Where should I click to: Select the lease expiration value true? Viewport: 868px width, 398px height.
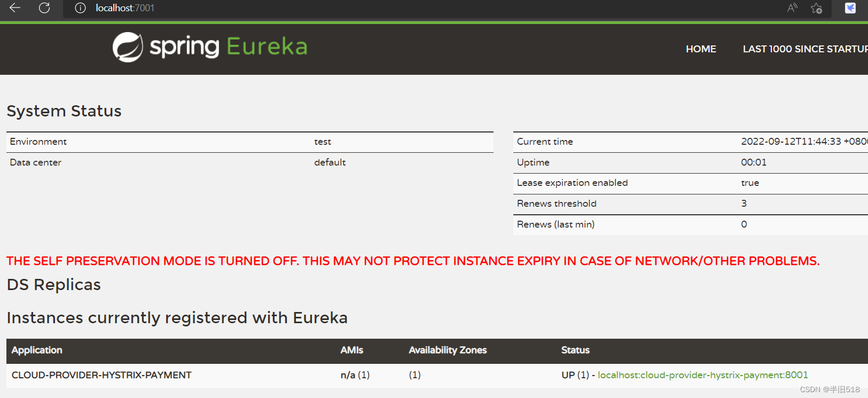pos(750,183)
